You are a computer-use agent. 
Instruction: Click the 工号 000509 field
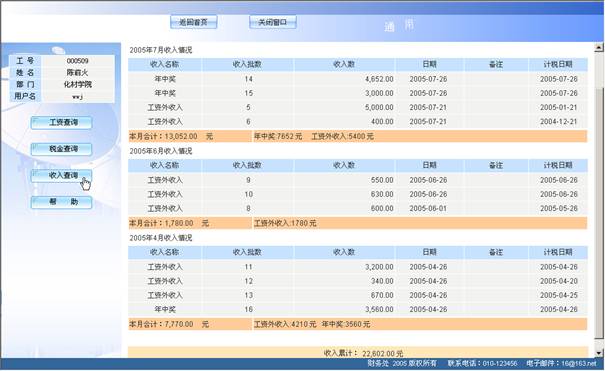pyautogui.click(x=62, y=61)
